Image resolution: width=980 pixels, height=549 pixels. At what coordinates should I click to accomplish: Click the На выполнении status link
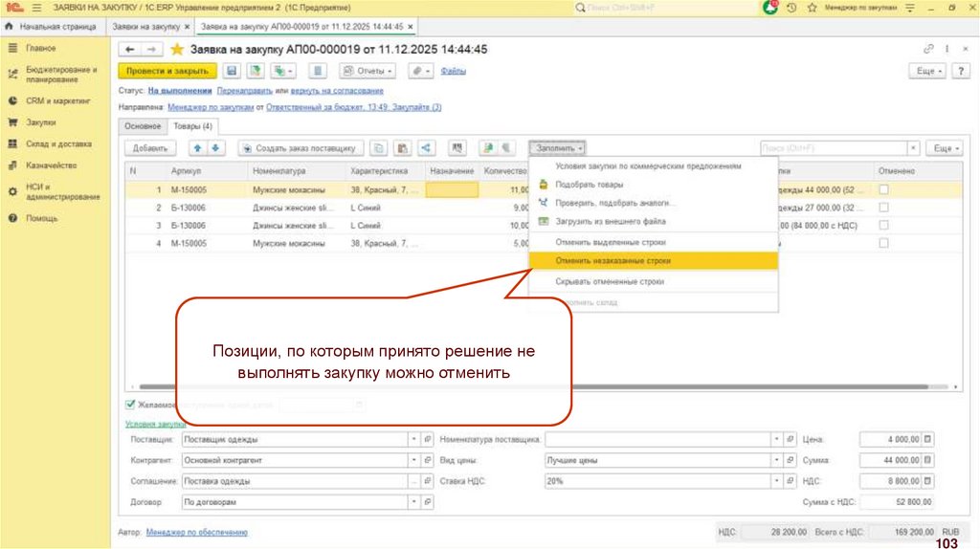tap(180, 91)
